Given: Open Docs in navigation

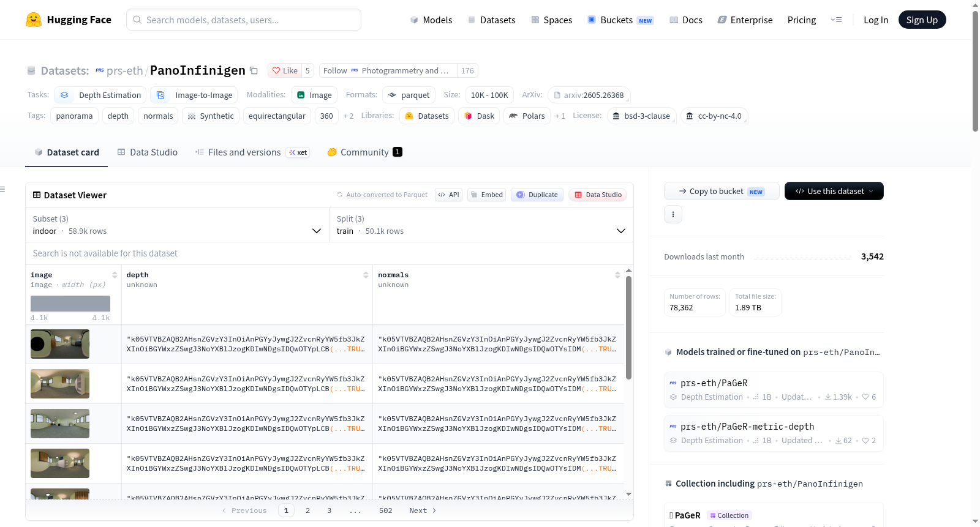Looking at the screenshot, I should (x=686, y=20).
